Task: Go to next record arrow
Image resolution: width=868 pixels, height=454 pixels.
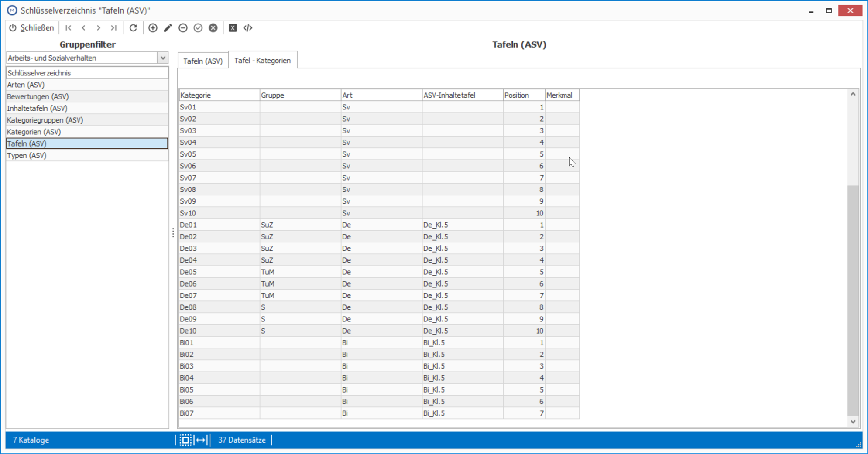Action: (x=99, y=28)
